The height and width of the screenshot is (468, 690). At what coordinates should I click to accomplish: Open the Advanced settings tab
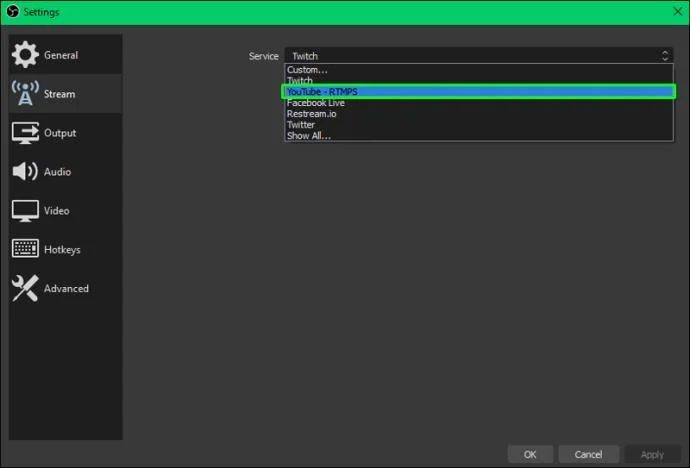click(x=66, y=289)
